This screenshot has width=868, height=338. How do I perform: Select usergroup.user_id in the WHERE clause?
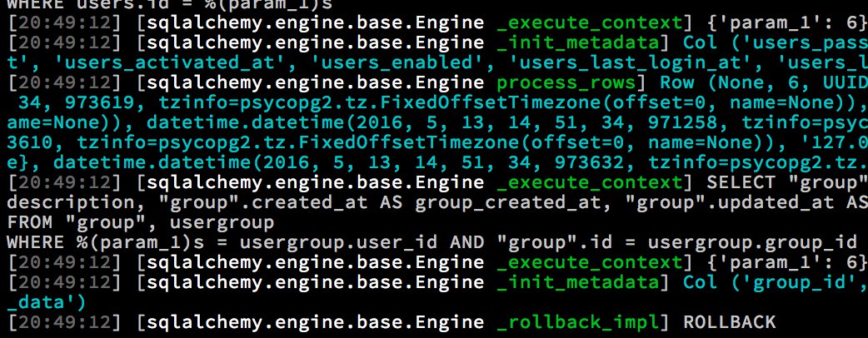click(337, 242)
